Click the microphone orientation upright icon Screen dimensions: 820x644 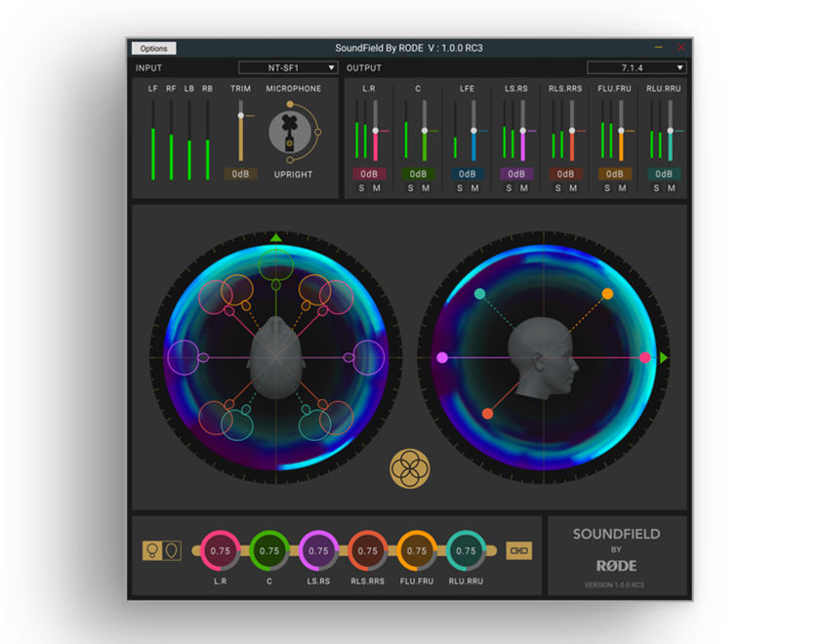(x=289, y=133)
